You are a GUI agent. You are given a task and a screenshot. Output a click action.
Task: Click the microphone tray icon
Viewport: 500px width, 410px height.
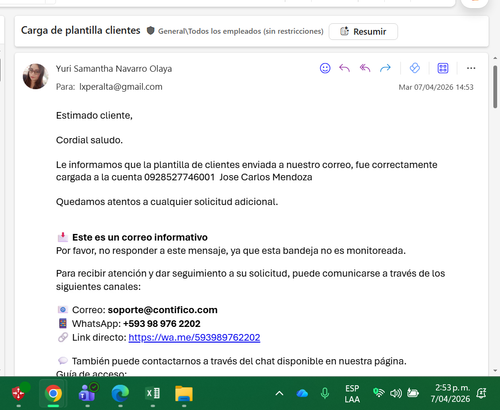pos(325,394)
